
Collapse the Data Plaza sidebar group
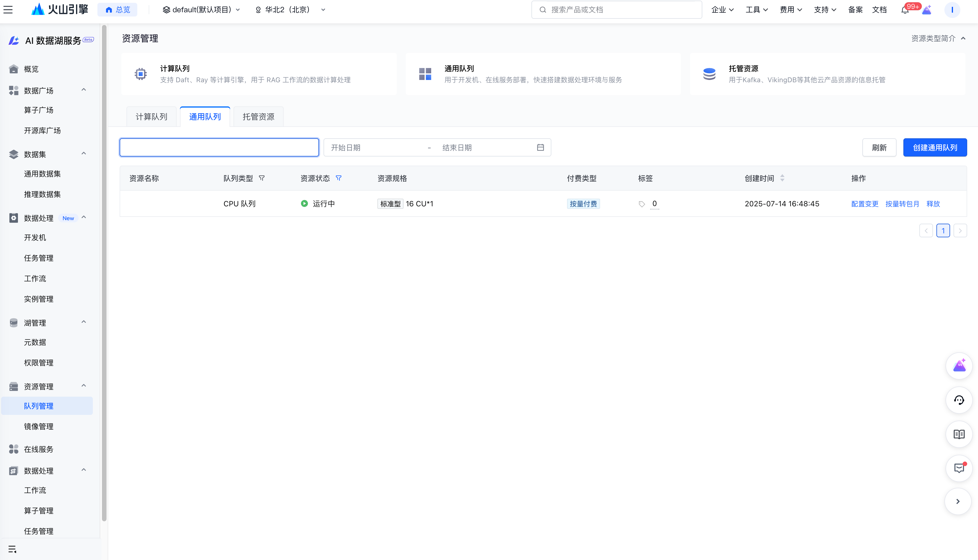coord(83,90)
